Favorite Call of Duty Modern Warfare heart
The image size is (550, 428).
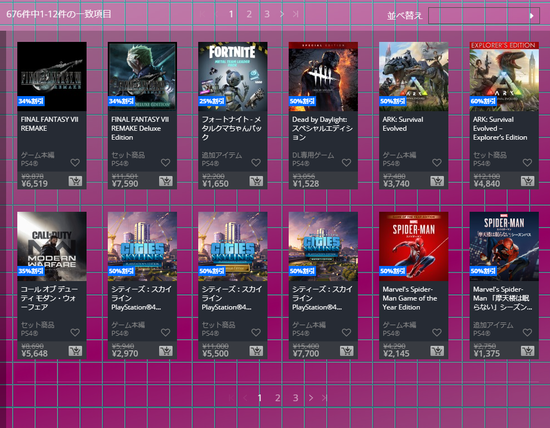pyautogui.click(x=75, y=332)
